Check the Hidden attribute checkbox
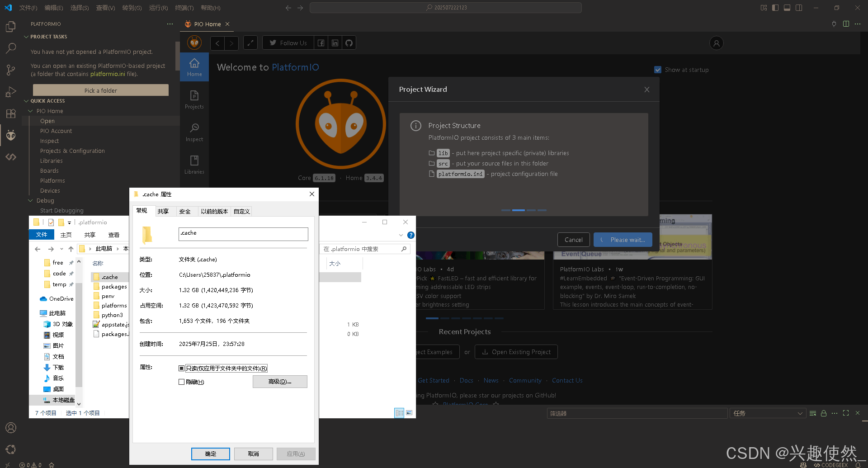Screen dimensions: 868x468 tap(181, 382)
